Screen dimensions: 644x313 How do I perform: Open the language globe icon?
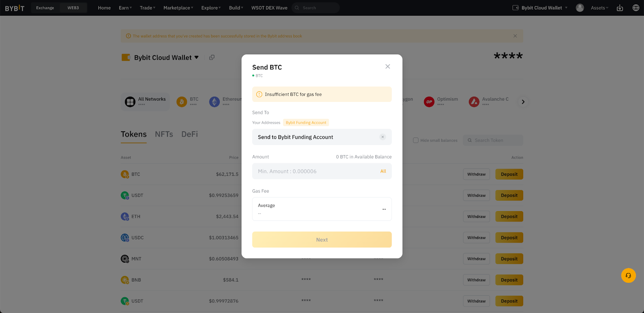pyautogui.click(x=636, y=8)
